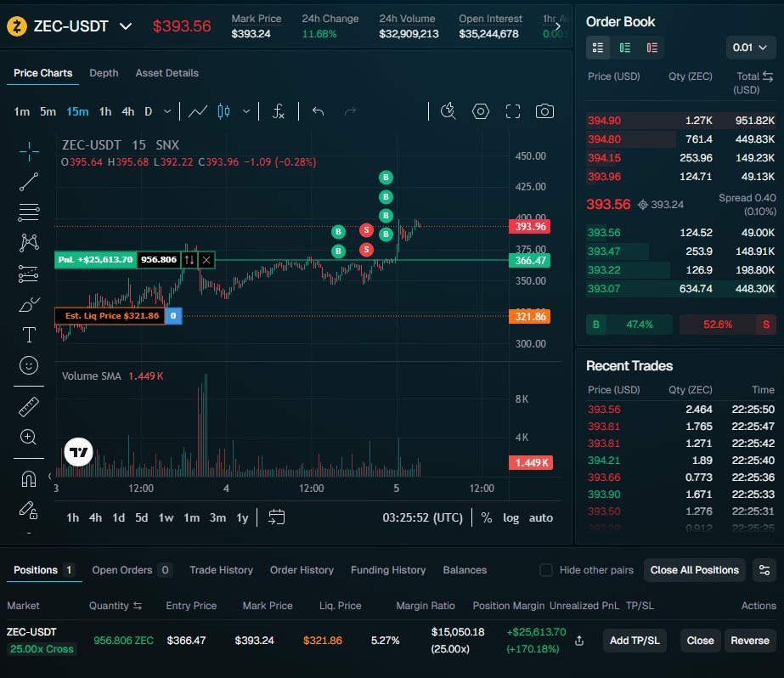Select the brush drawing tool
The image size is (784, 678).
pos(29,304)
